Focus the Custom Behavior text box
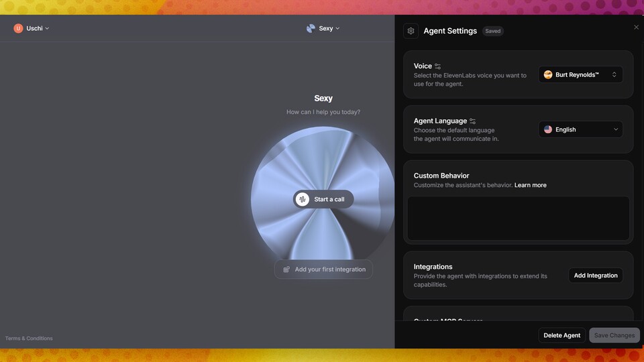This screenshot has width=644, height=362. click(x=518, y=218)
